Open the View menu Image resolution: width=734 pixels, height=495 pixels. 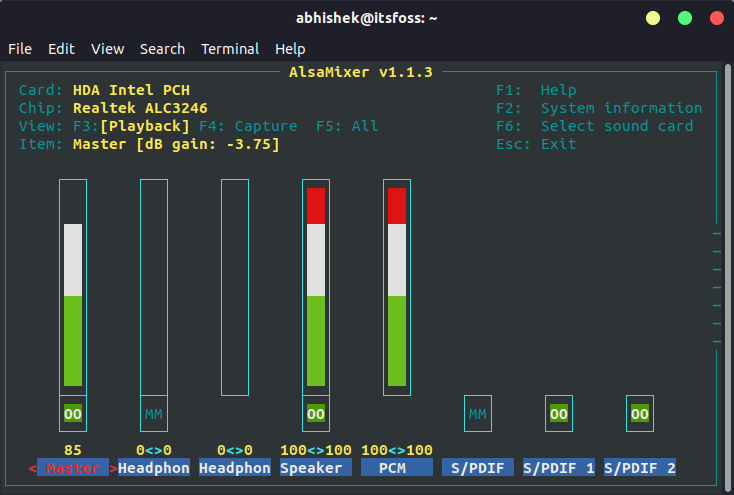[107, 49]
